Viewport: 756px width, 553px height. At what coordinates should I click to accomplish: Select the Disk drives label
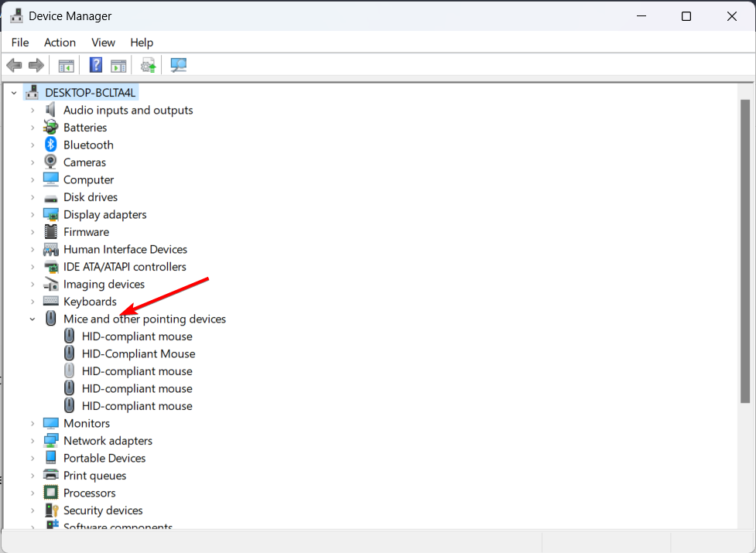[x=91, y=197]
